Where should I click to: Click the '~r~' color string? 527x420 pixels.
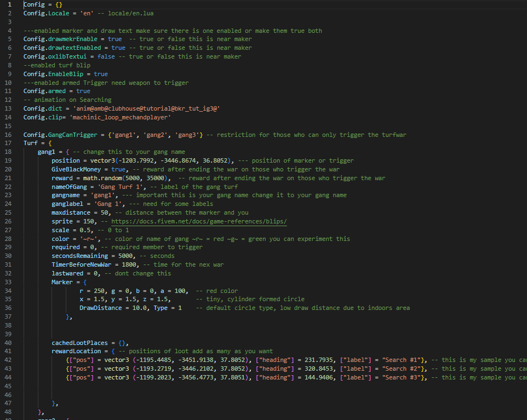point(89,239)
